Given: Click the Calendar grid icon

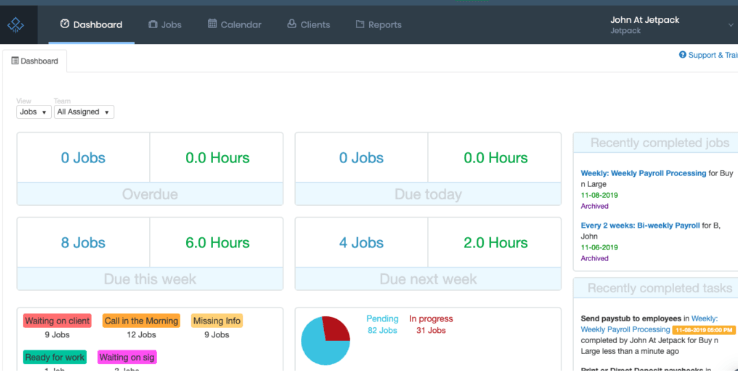Looking at the screenshot, I should [212, 24].
